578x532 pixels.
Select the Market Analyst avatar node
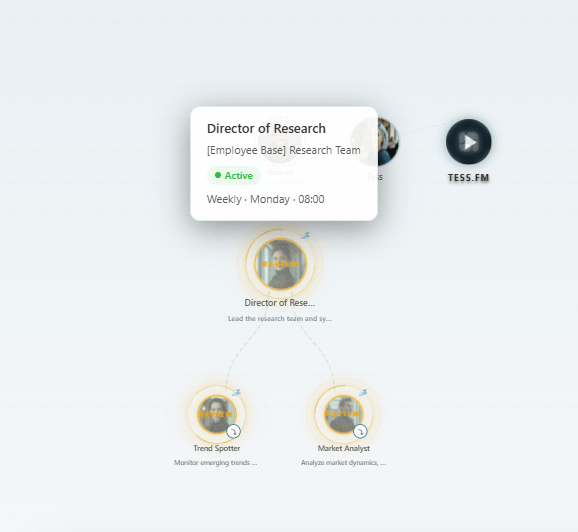(x=344, y=414)
